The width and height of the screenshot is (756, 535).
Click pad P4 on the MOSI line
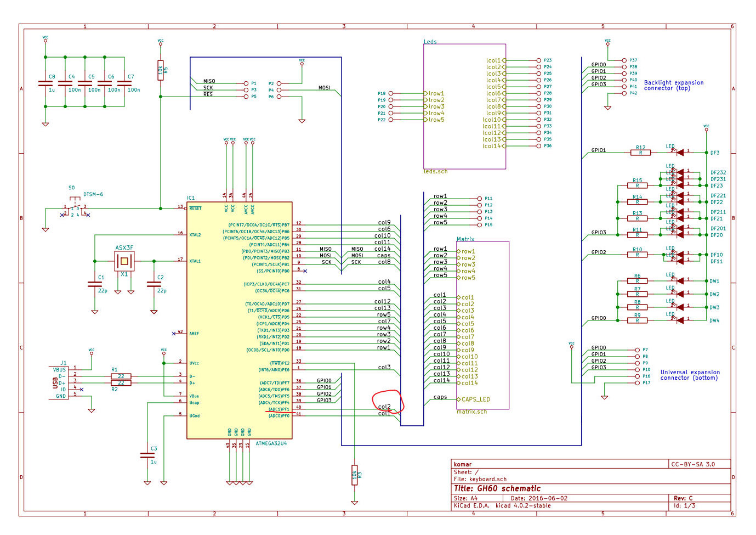(278, 90)
